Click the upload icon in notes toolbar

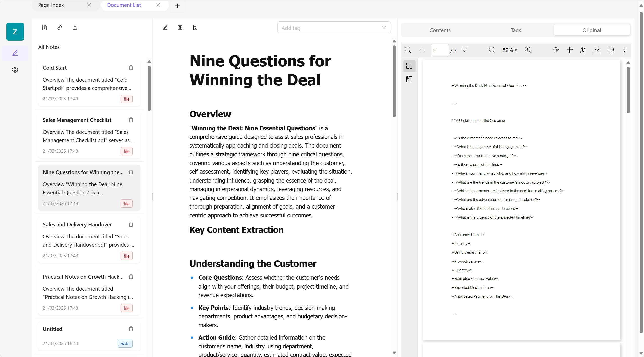[75, 28]
